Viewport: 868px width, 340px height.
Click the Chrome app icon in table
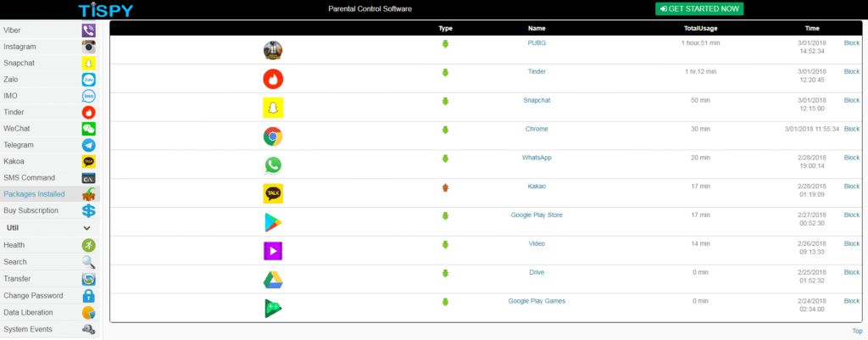pos(273,137)
